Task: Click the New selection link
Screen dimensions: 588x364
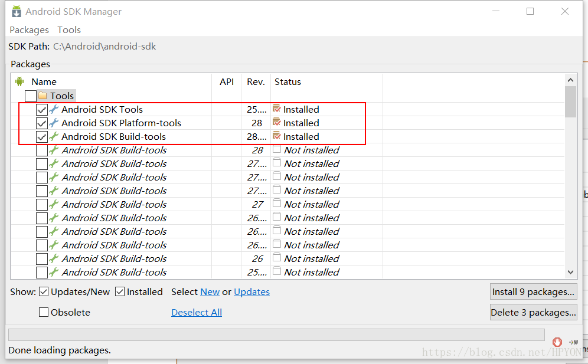Action: tap(210, 291)
